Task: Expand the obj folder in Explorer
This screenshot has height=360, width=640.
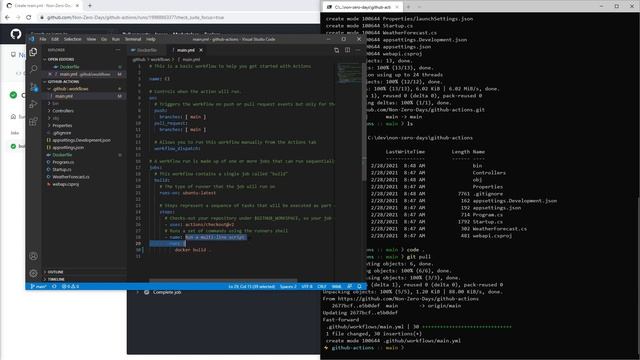Action: click(56, 118)
